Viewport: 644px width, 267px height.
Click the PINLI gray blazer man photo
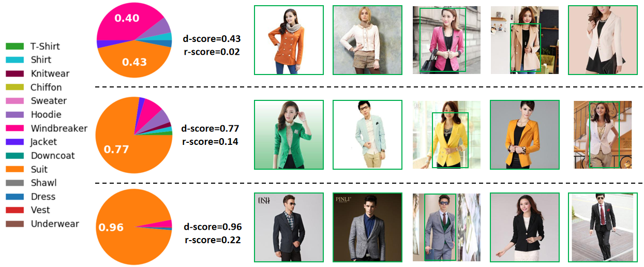[367, 227]
